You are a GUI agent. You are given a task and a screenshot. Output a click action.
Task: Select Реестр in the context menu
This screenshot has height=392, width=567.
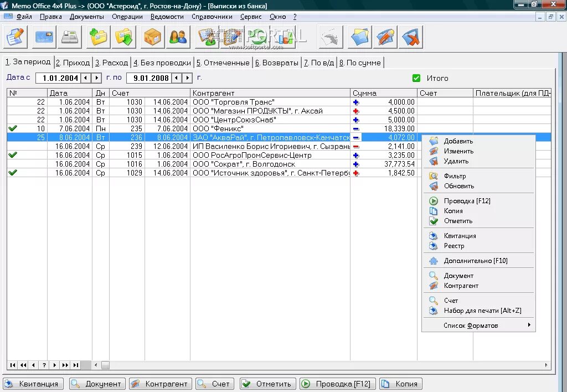coord(479,246)
